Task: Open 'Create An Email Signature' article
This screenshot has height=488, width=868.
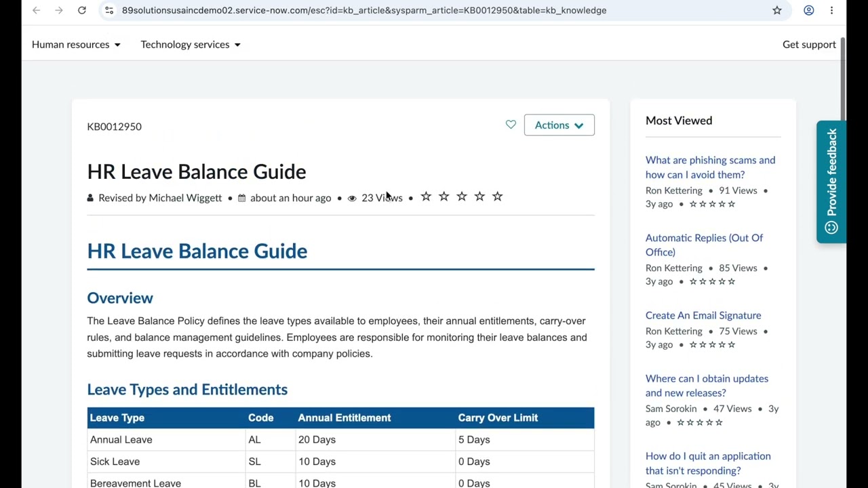Action: 703,315
